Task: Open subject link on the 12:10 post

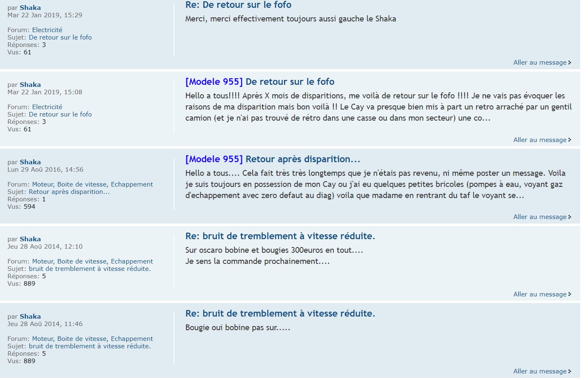Action: [90, 269]
